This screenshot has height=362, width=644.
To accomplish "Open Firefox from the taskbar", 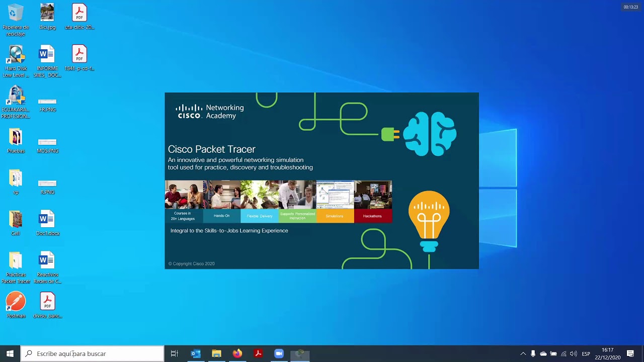I will [237, 353].
